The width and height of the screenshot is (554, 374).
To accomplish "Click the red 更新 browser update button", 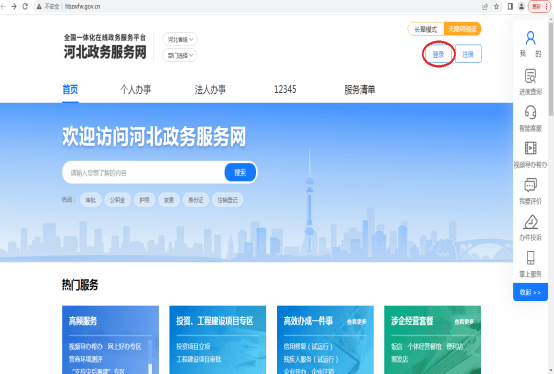I will tap(540, 6).
